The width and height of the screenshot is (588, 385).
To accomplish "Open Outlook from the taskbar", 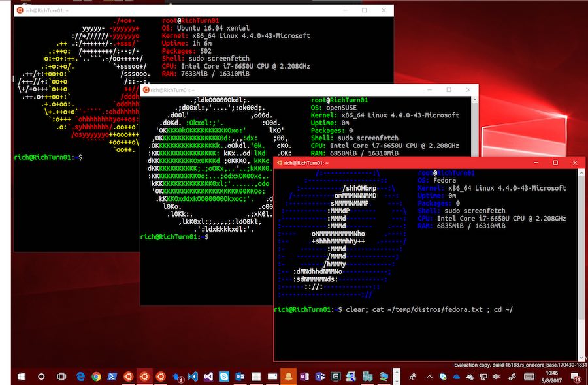I will (x=241, y=377).
